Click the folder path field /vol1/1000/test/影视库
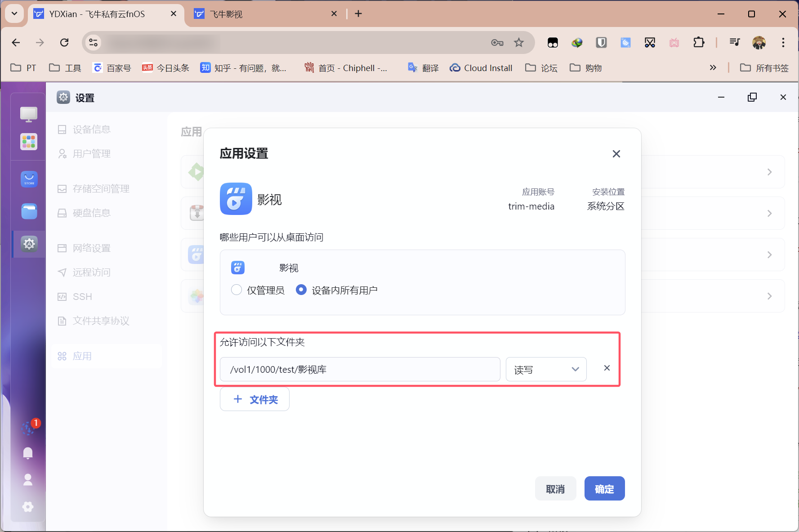The width and height of the screenshot is (799, 532). 360,369
